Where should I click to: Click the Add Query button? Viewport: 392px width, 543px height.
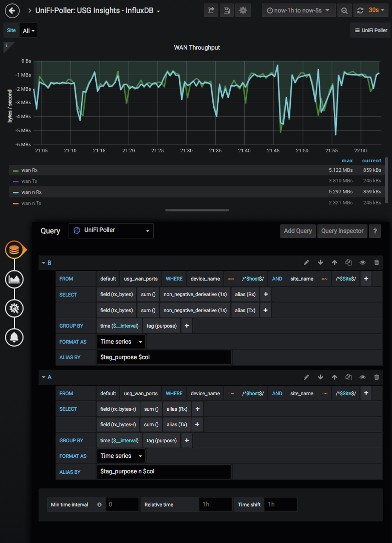coord(298,231)
